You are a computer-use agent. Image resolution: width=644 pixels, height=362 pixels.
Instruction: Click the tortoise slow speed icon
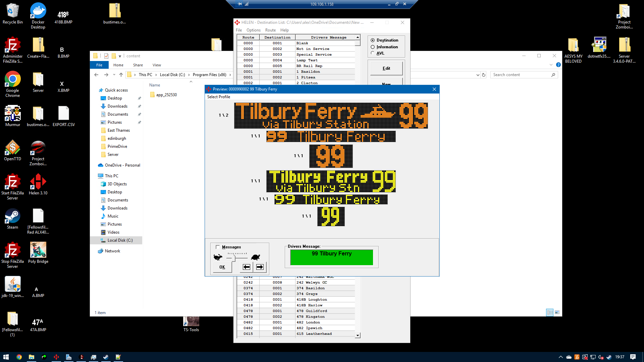(256, 257)
